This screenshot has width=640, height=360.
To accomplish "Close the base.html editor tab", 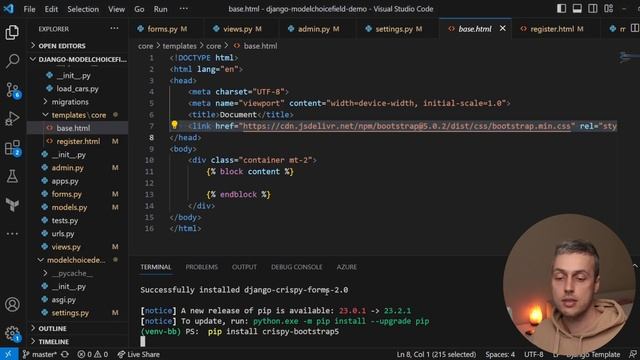I will [x=502, y=29].
